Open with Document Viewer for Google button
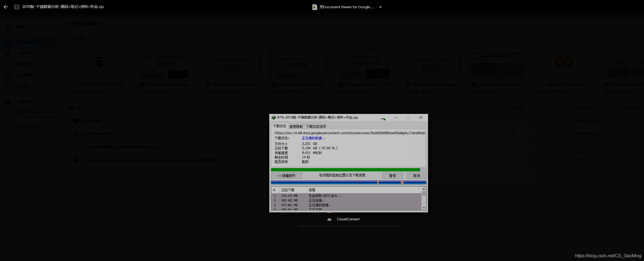Viewport: 644px width, 261px height. pos(343,7)
